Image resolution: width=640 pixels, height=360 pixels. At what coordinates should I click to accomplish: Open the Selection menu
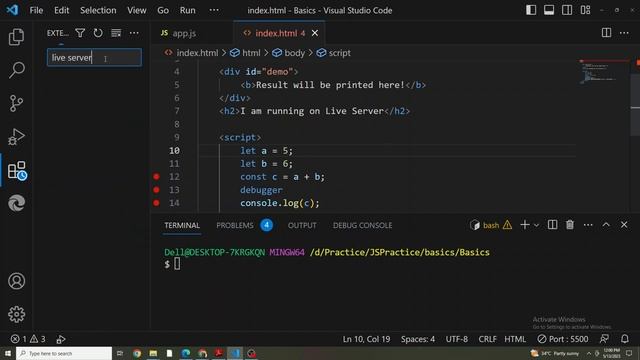click(98, 10)
